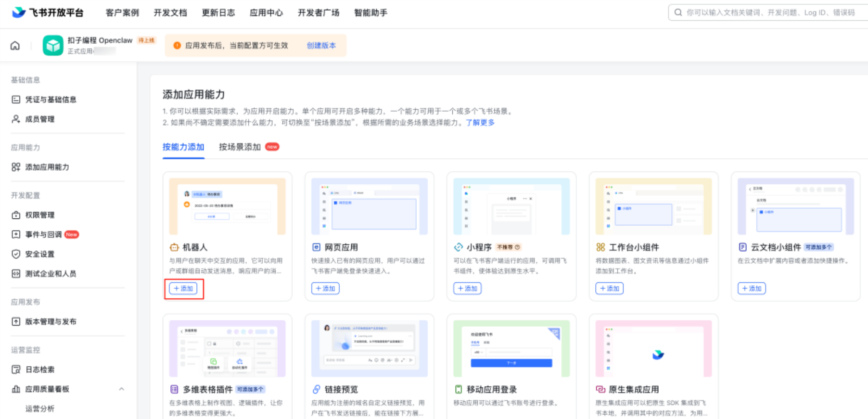The image size is (868, 419).
Task: Open 开发者广场 in top navigation
Action: click(x=319, y=13)
